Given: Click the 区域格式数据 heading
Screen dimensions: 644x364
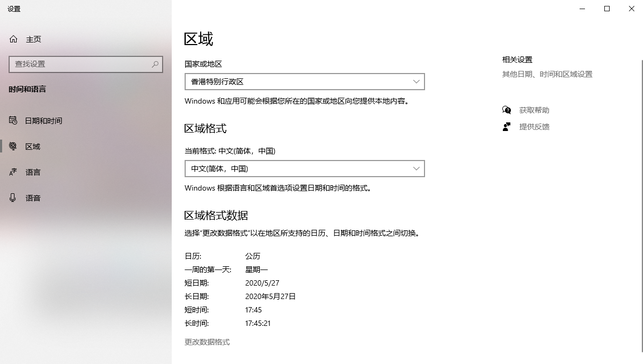Looking at the screenshot, I should click(x=216, y=215).
